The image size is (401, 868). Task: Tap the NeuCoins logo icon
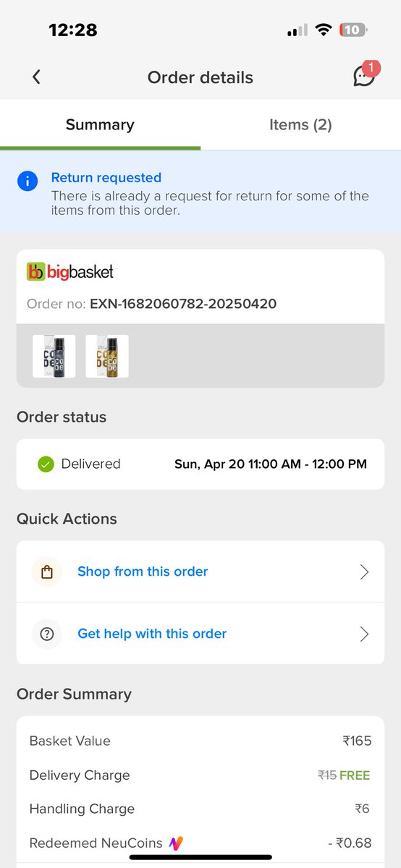click(176, 843)
